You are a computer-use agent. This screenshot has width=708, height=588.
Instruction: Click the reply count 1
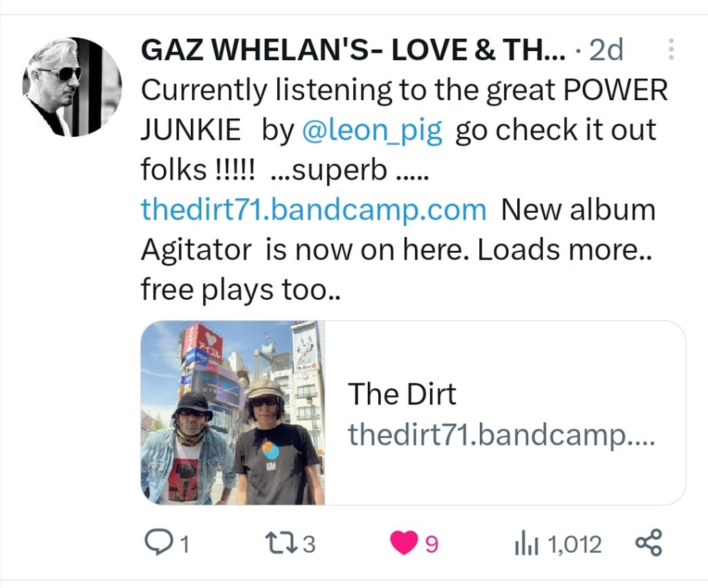point(184,544)
